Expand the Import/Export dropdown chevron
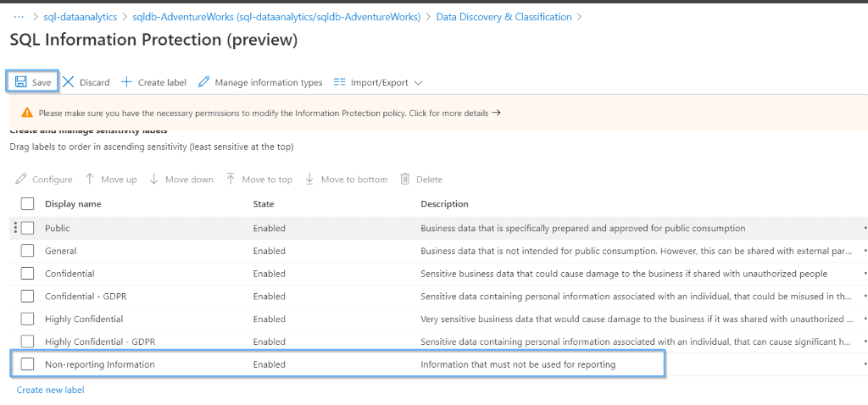 (x=419, y=83)
